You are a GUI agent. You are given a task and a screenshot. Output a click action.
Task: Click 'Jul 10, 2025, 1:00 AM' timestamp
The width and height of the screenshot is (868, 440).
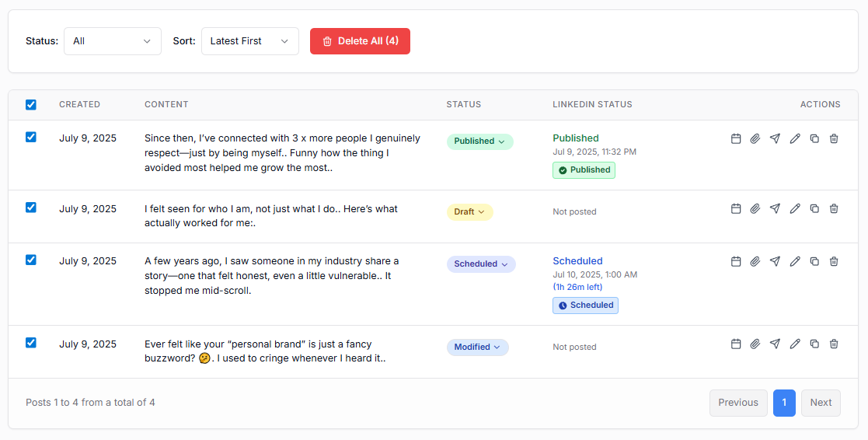tap(594, 274)
